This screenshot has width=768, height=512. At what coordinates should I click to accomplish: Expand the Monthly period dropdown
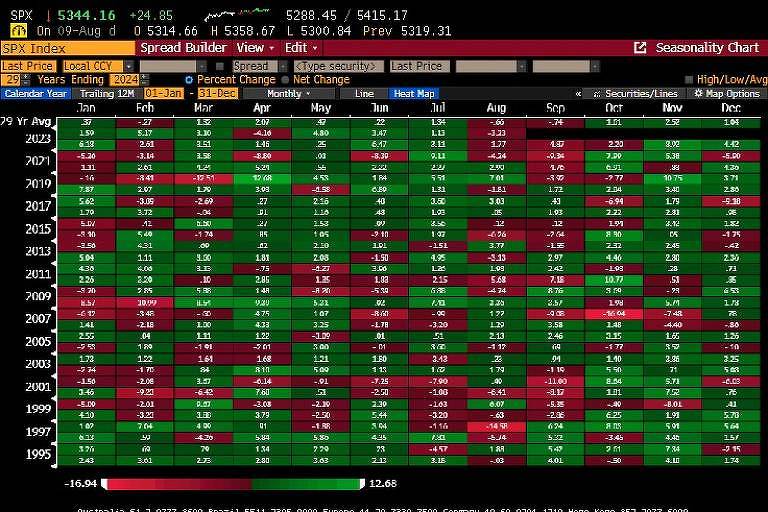tap(288, 93)
